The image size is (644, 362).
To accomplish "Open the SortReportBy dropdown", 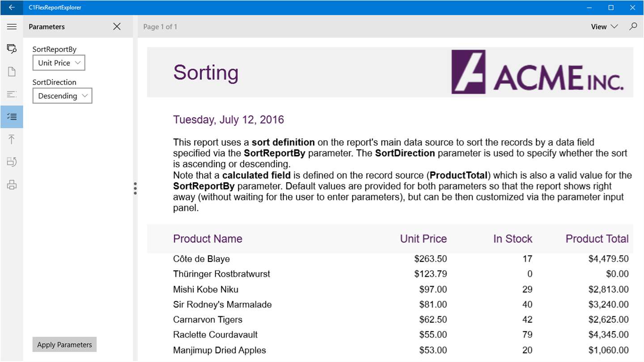I will coord(59,63).
